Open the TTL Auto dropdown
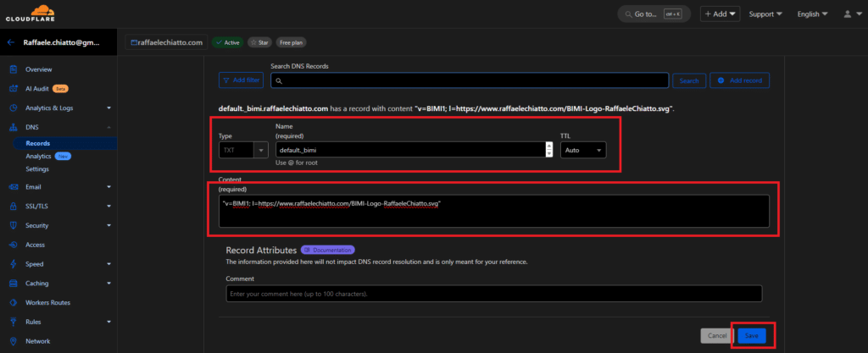 [x=583, y=150]
